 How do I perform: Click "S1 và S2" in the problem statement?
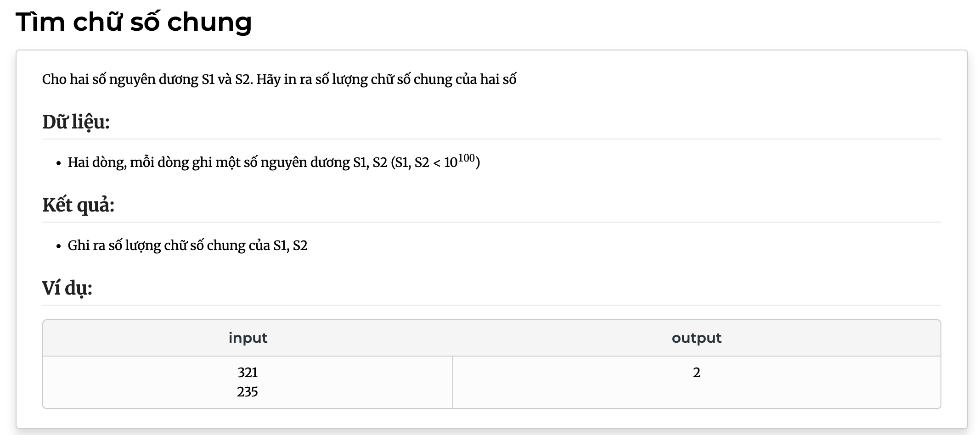[227, 79]
